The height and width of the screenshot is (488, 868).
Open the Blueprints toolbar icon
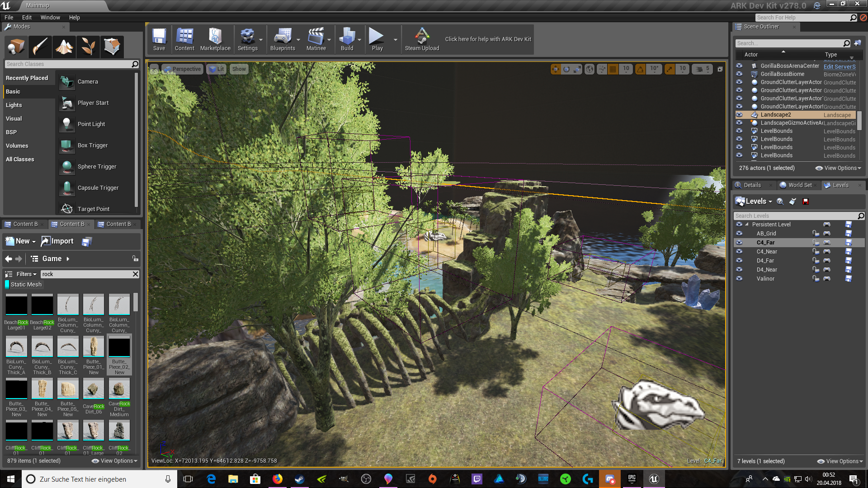(283, 39)
